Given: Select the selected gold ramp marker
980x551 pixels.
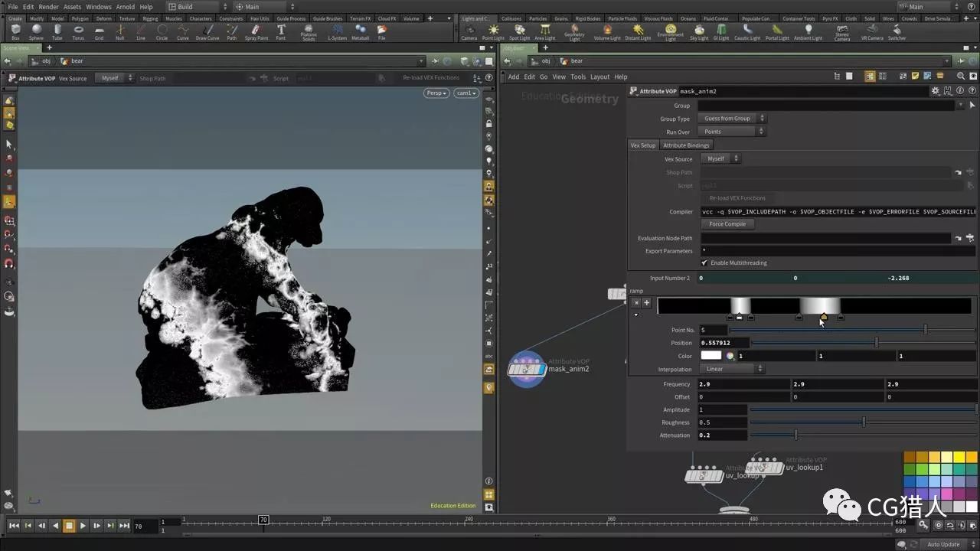Looking at the screenshot, I should 824,317.
